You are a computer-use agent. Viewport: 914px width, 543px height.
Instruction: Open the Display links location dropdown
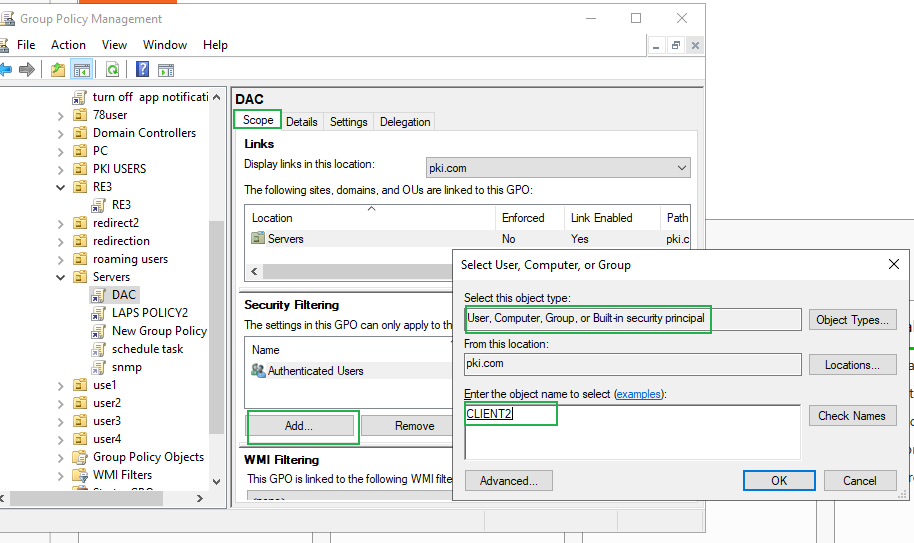(x=681, y=168)
